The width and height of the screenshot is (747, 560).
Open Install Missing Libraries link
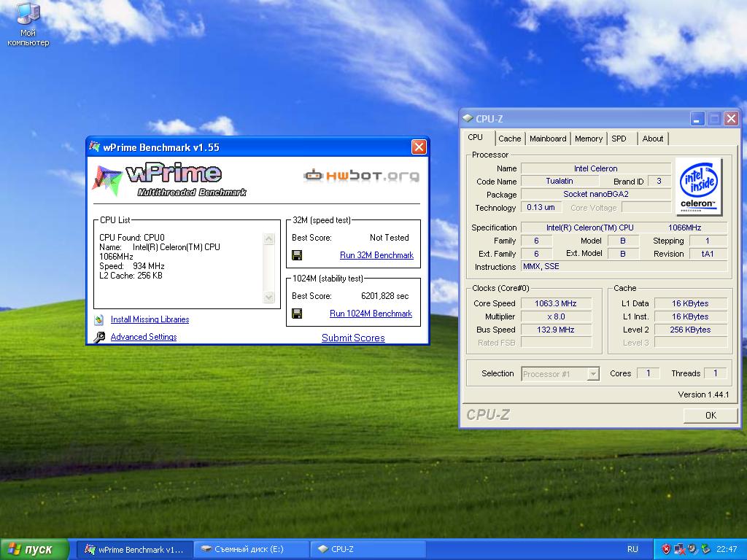[x=150, y=319]
